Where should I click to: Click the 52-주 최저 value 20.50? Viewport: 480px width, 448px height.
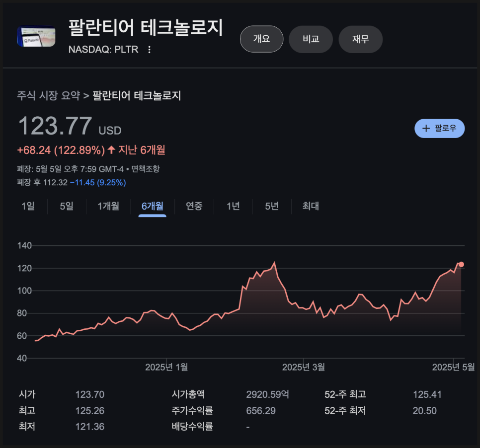pos(424,411)
